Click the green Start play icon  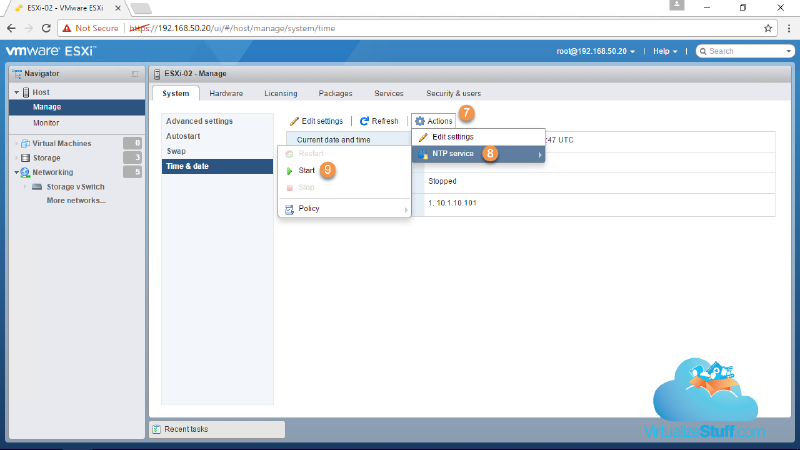(x=289, y=171)
